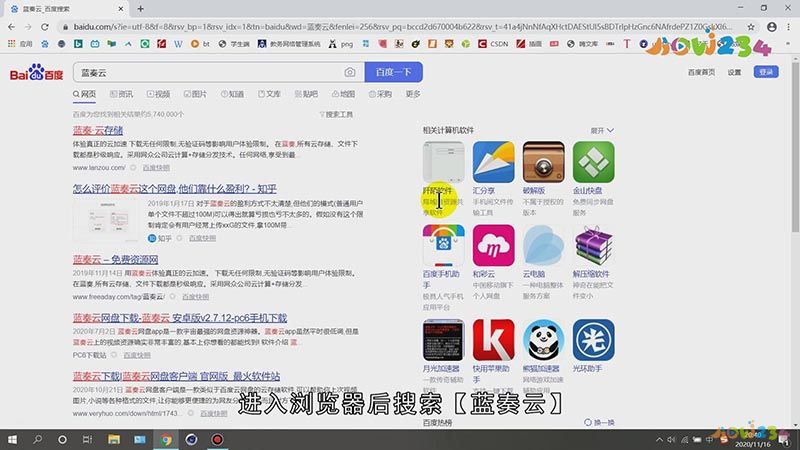Open the png bookmark

[x=341, y=44]
